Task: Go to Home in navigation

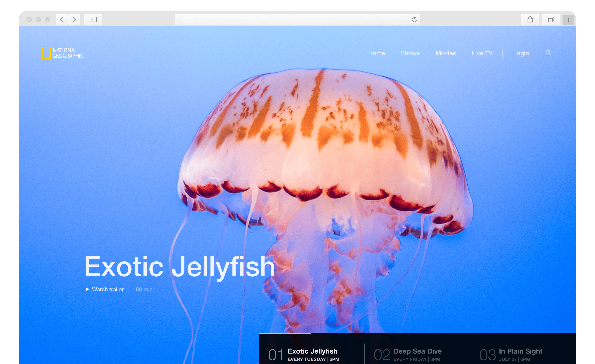Action: pos(376,53)
